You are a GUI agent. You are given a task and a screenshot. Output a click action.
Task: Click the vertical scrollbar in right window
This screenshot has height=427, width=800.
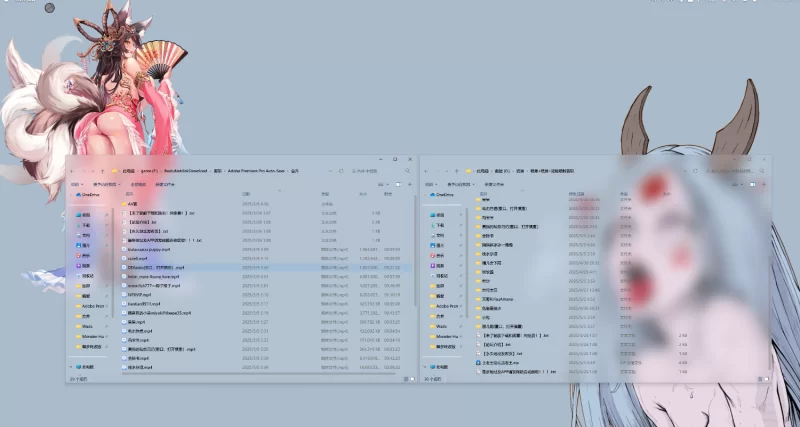pyautogui.click(x=769, y=311)
